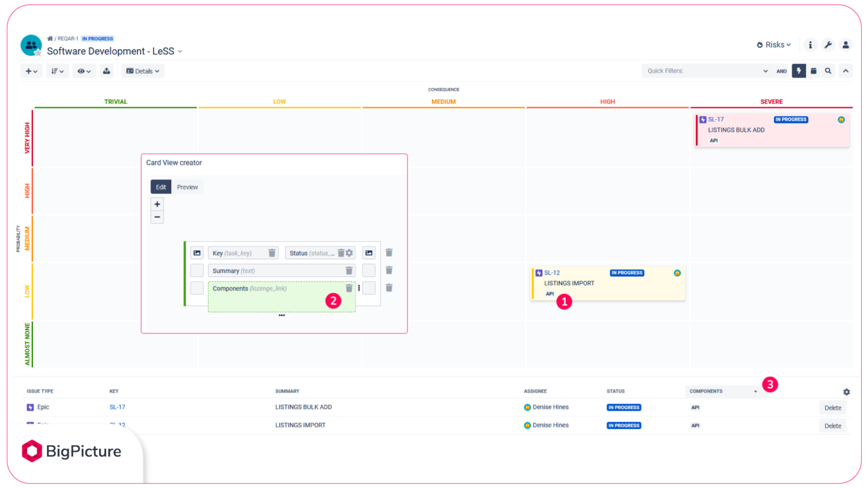Open the Risks module dropdown
Image resolution: width=868 pixels, height=488 pixels.
click(x=773, y=45)
